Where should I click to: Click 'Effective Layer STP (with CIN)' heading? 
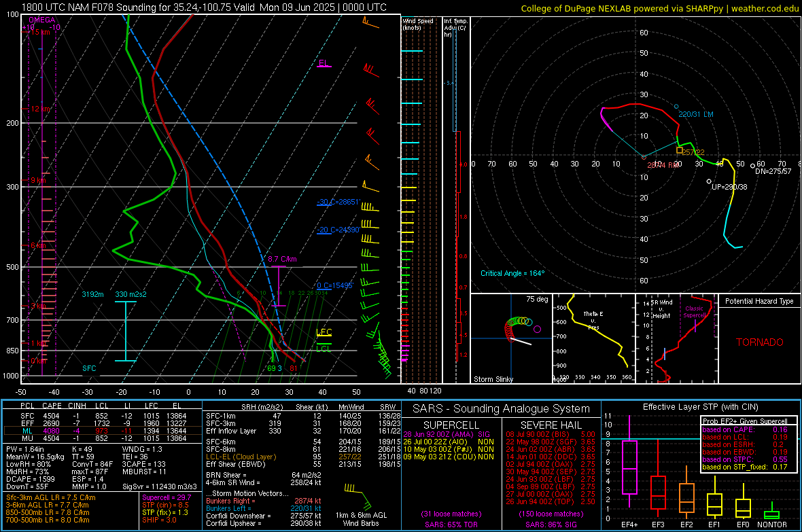[x=700, y=407]
